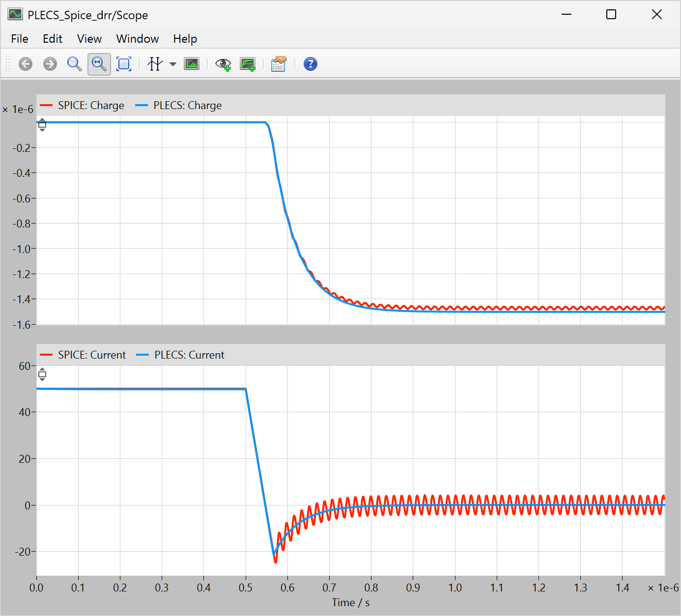Toggle the cursors tool in toolbar
This screenshot has height=616, width=681.
[x=155, y=64]
